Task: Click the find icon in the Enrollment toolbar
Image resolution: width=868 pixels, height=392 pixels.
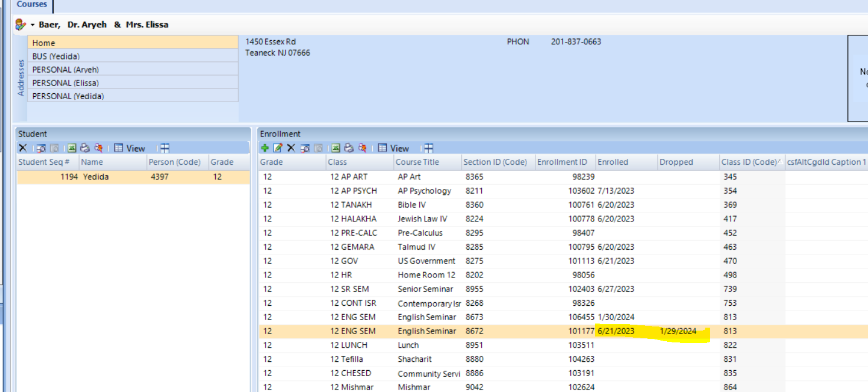Action: (305, 148)
